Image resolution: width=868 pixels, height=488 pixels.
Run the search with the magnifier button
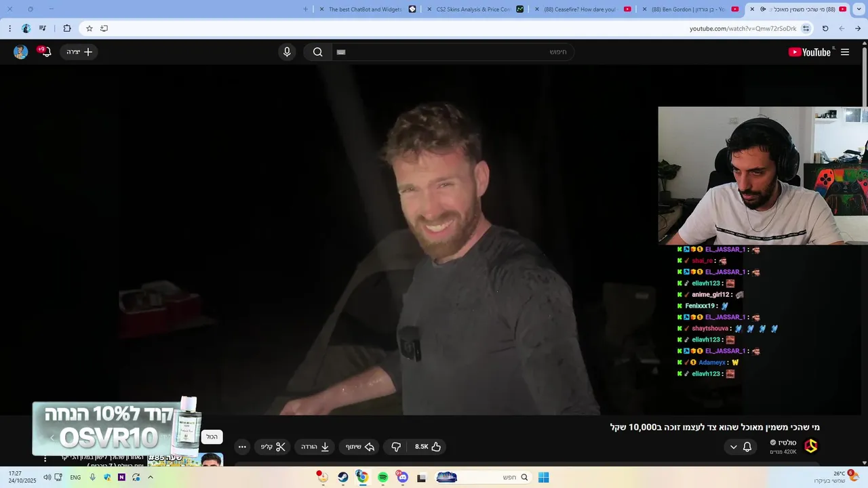(318, 52)
